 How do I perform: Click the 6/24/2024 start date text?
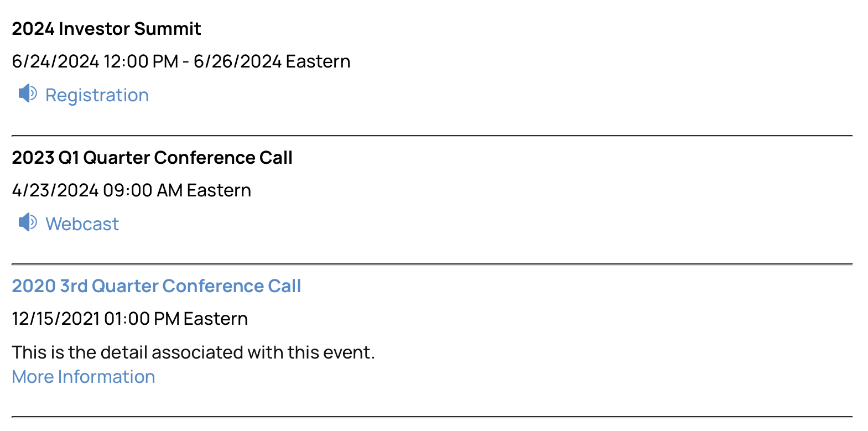(x=55, y=61)
